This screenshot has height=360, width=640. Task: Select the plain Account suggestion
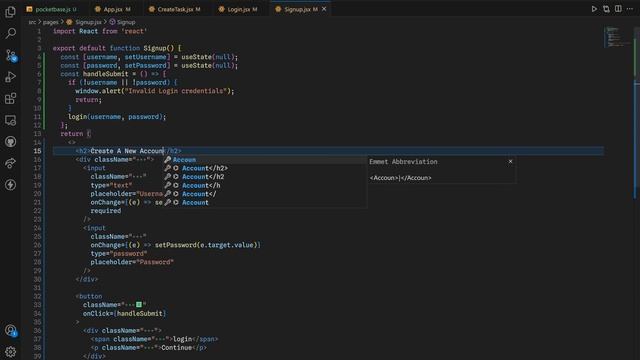265,202
